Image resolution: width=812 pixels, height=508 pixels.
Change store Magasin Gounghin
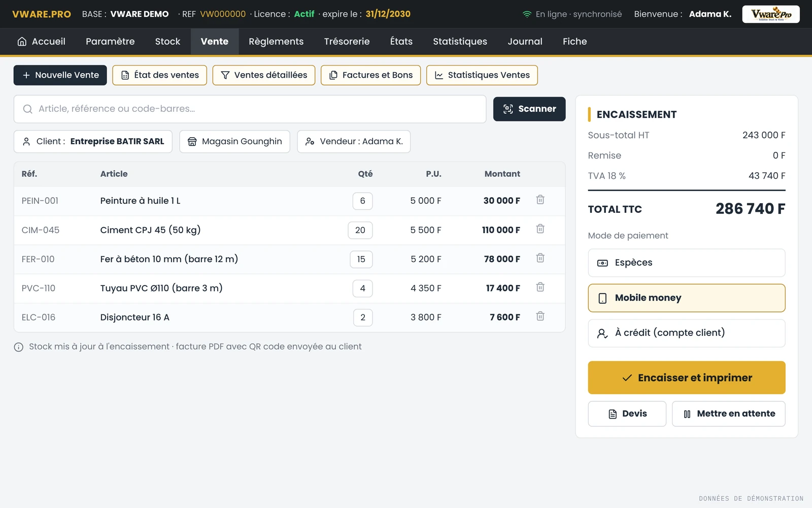coord(234,142)
